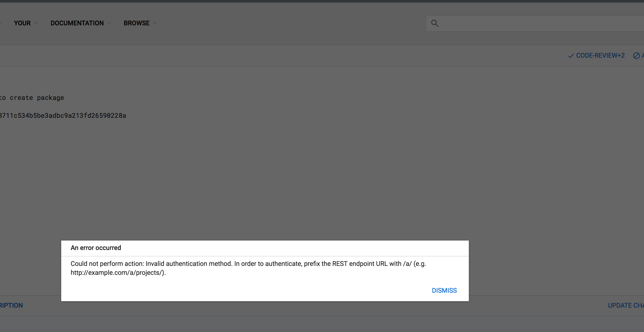Viewport: 644px width, 332px height.
Task: Click the 'An error occurred' dialog heading
Action: 96,248
